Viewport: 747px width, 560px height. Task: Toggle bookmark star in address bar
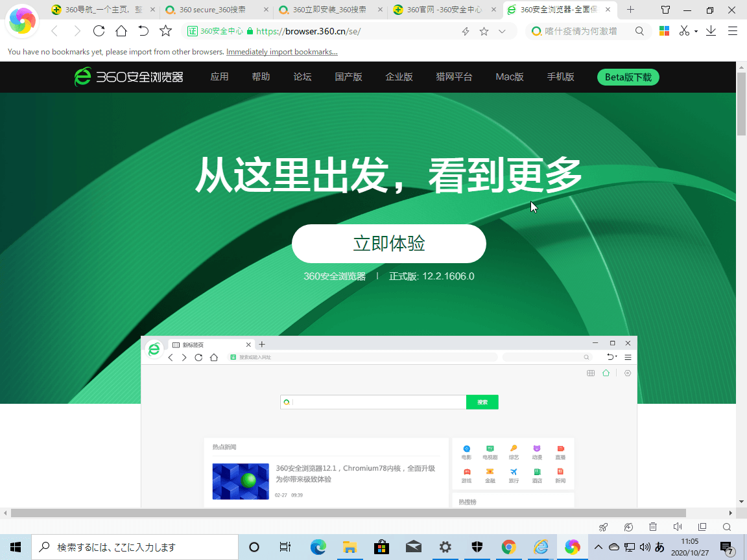pyautogui.click(x=484, y=31)
